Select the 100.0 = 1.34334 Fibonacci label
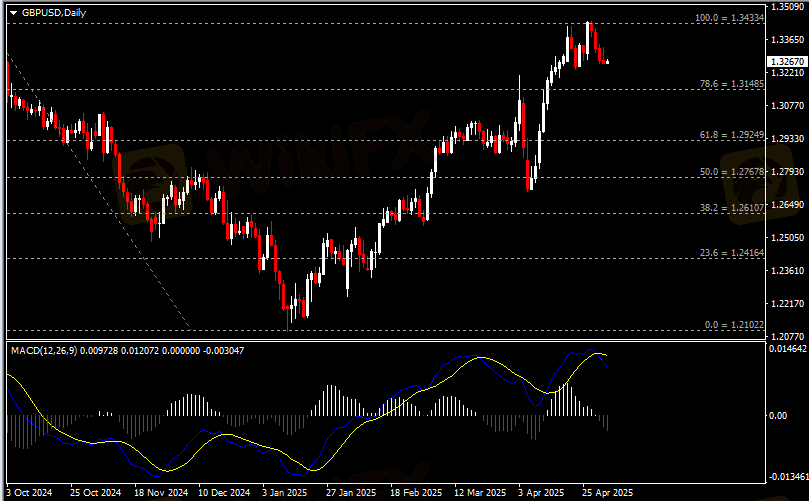Viewport: 809px width, 501px height. click(x=730, y=18)
